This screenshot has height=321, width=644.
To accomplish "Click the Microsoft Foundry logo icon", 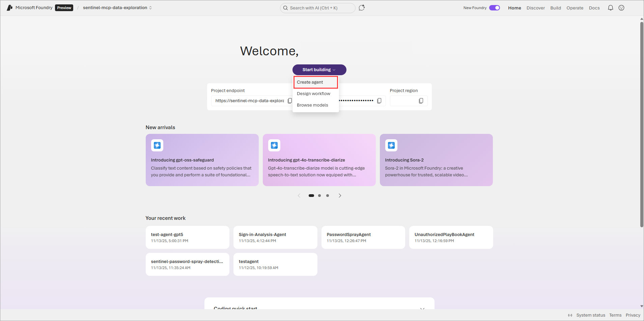I will tap(9, 8).
